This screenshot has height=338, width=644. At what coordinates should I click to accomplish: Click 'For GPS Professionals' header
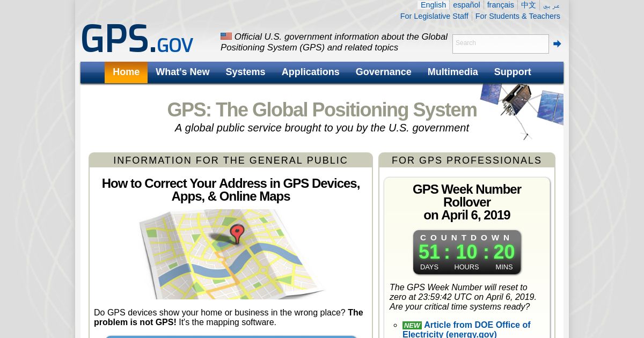click(467, 160)
